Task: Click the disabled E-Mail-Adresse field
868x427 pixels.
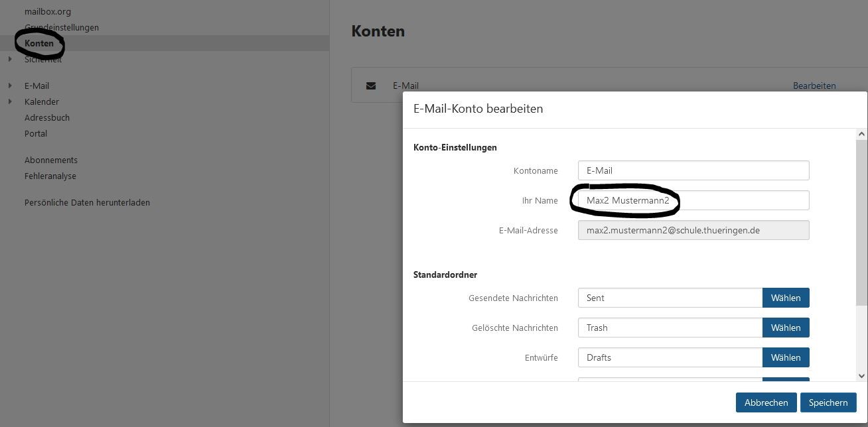Action: pos(693,230)
